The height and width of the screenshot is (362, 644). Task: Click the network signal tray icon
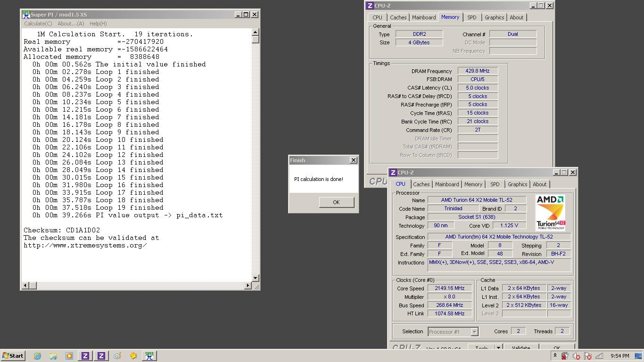[x=599, y=356]
